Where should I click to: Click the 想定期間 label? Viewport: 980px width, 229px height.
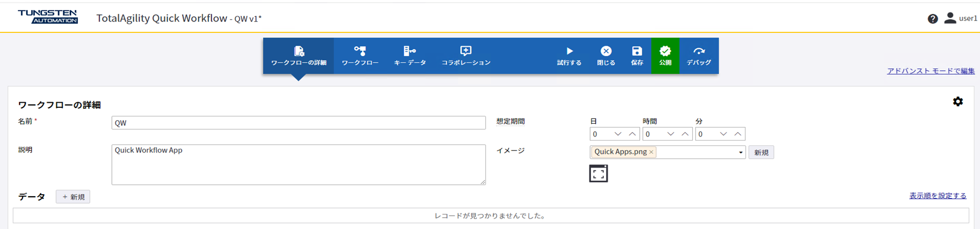point(511,122)
